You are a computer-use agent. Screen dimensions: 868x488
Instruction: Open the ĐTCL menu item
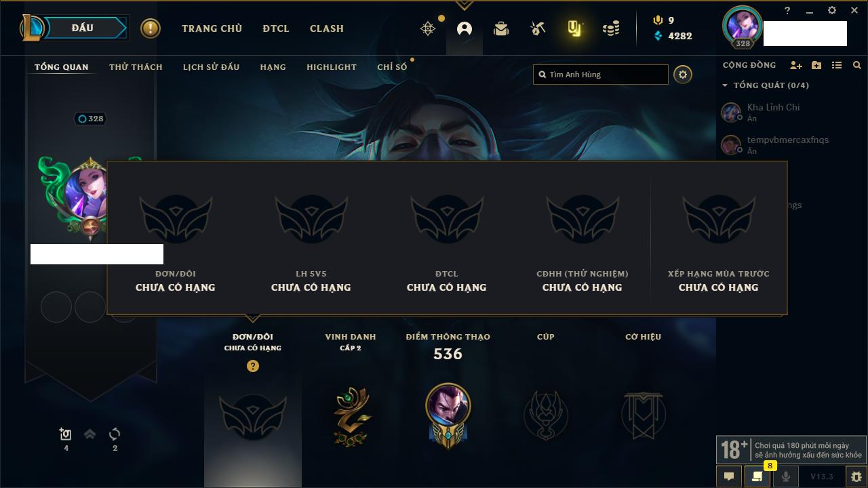point(276,28)
